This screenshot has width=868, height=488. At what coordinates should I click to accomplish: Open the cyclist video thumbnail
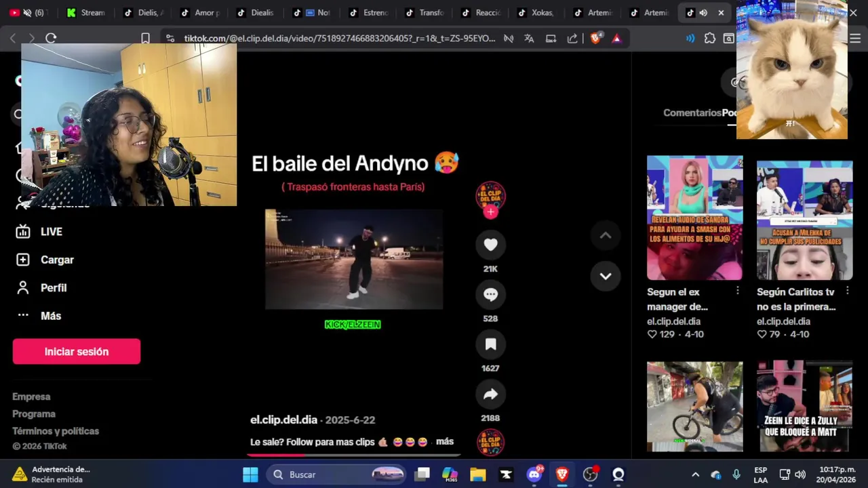[x=694, y=407]
